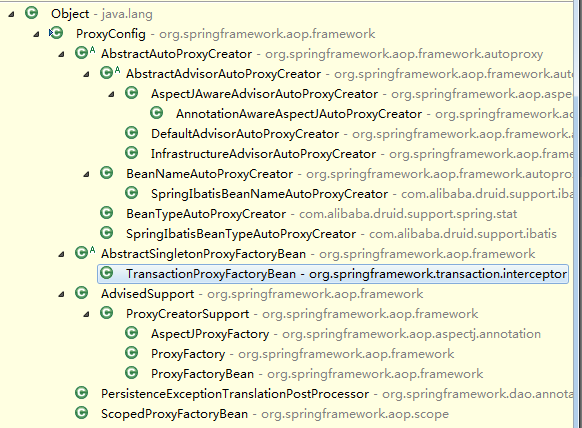This screenshot has height=428, width=582.
Task: Select the SpringIbatisBeanNameAutoProxyCreator class
Action: click(269, 194)
